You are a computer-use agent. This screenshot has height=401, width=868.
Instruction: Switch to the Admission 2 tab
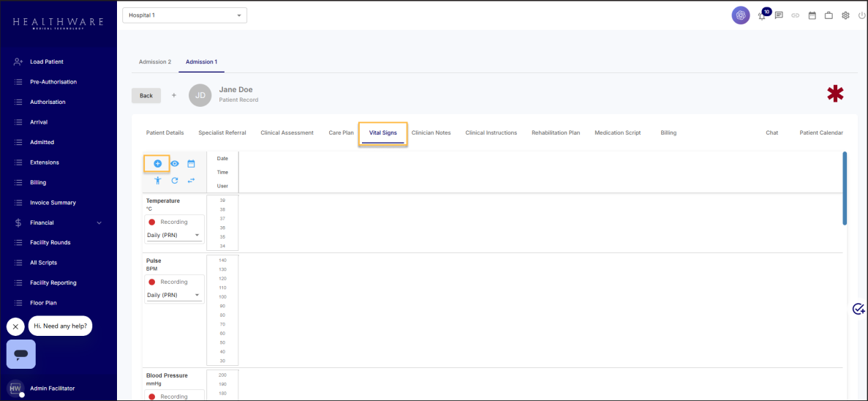(155, 62)
